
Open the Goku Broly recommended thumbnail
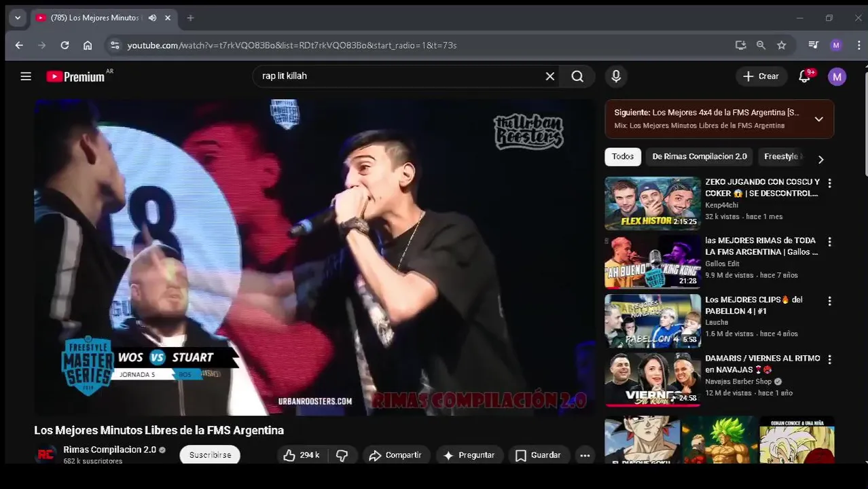tap(719, 440)
